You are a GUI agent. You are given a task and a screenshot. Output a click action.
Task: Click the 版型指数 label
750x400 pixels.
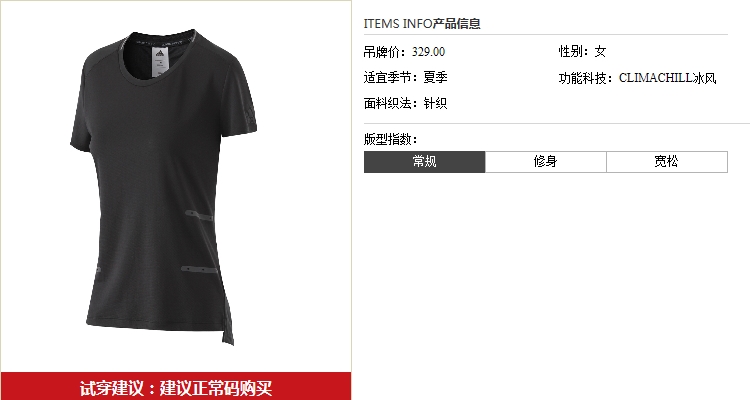[x=390, y=139]
